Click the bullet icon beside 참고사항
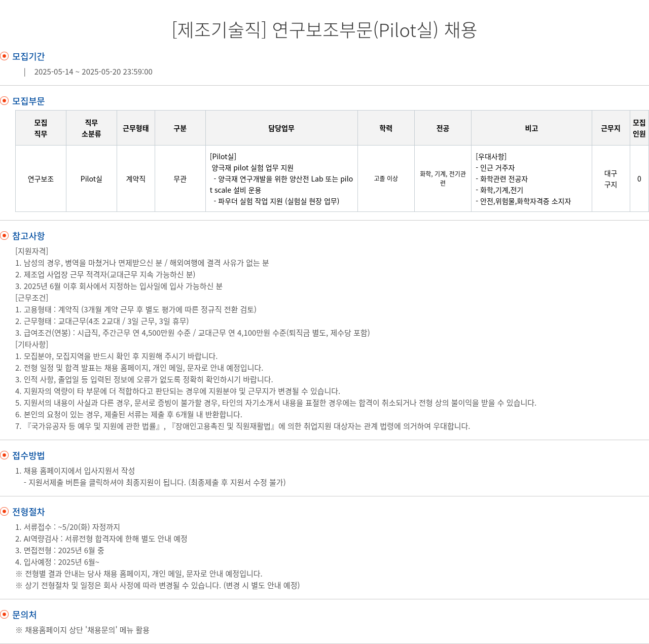649x644 pixels. [5, 235]
